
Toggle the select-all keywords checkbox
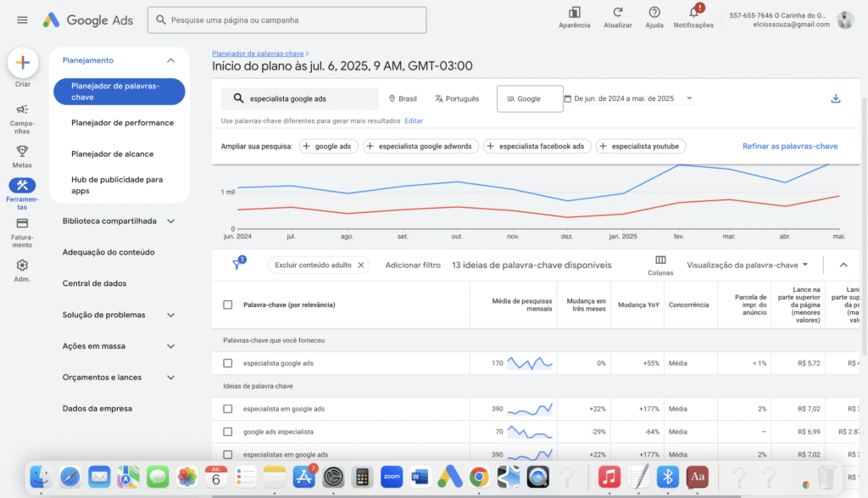click(x=227, y=305)
